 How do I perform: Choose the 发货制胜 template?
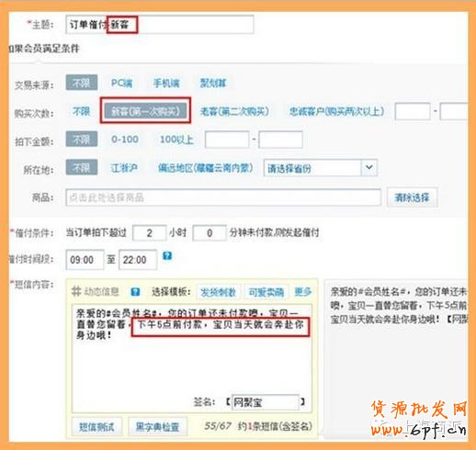[x=218, y=292]
